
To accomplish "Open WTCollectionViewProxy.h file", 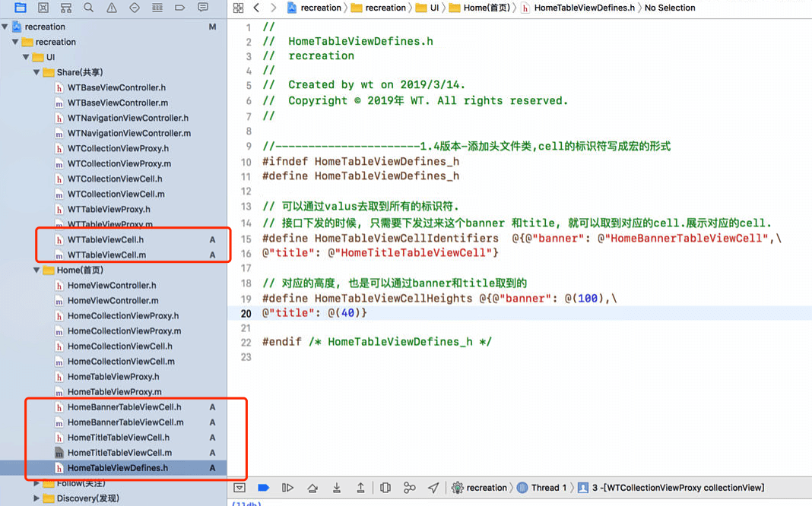I will click(118, 148).
